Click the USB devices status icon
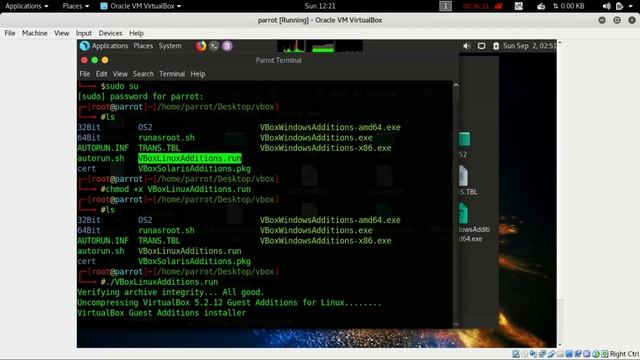 pyautogui.click(x=551, y=354)
